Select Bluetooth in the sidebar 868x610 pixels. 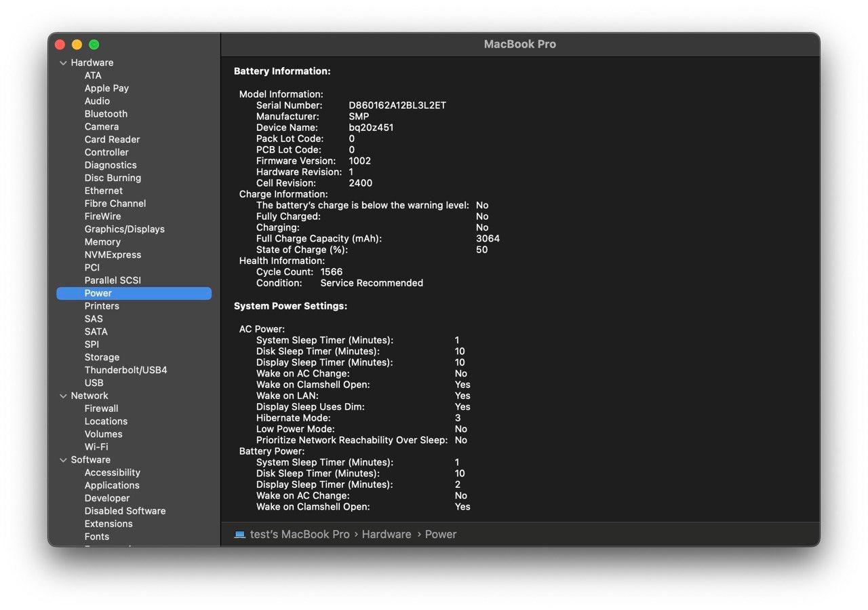[x=106, y=113]
